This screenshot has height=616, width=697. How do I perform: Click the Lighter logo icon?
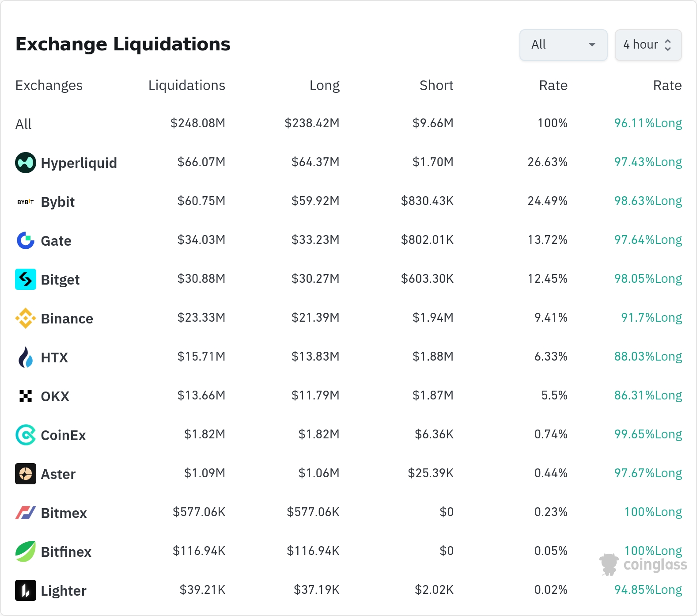click(x=26, y=590)
